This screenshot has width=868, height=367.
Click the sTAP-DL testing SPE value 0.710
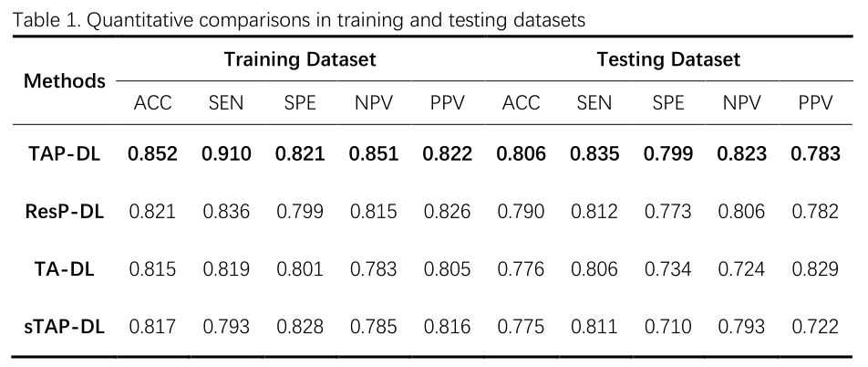(x=668, y=326)
